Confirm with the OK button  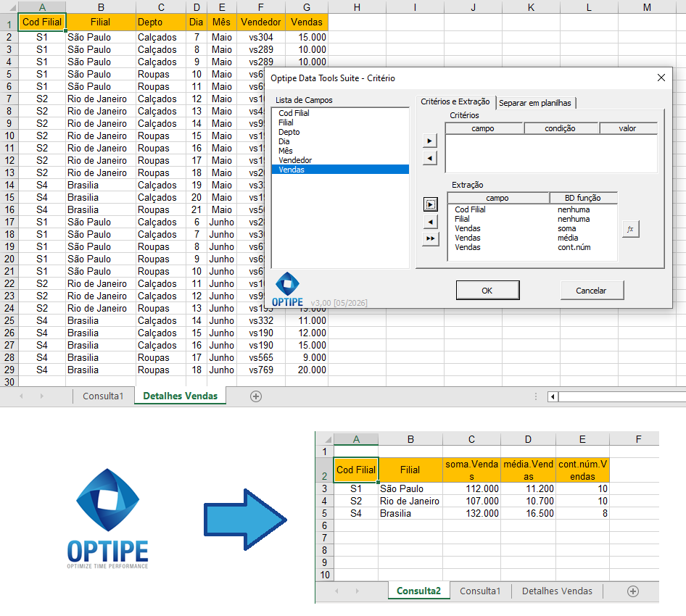coord(487,291)
